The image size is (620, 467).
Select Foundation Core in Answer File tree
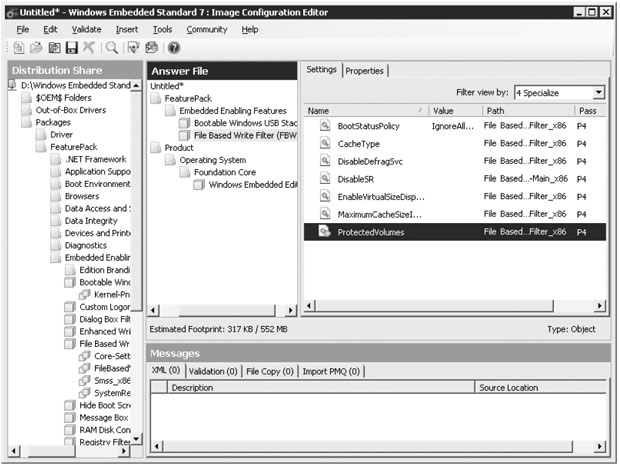(x=225, y=172)
